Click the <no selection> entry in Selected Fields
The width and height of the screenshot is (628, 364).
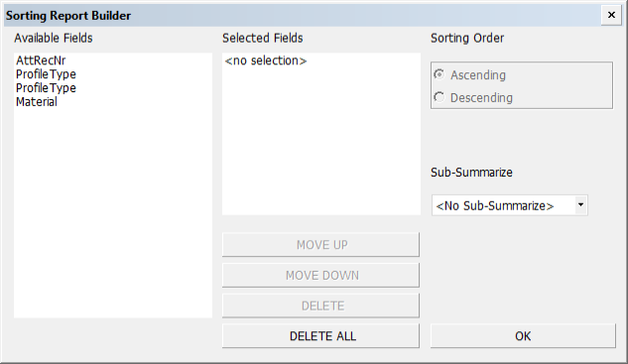pyautogui.click(x=266, y=61)
